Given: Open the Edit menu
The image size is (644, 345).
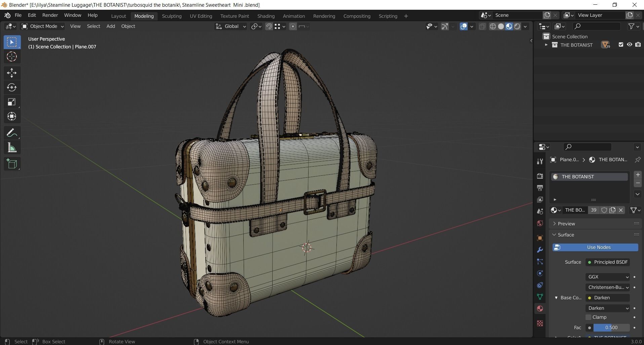Looking at the screenshot, I should [x=32, y=15].
